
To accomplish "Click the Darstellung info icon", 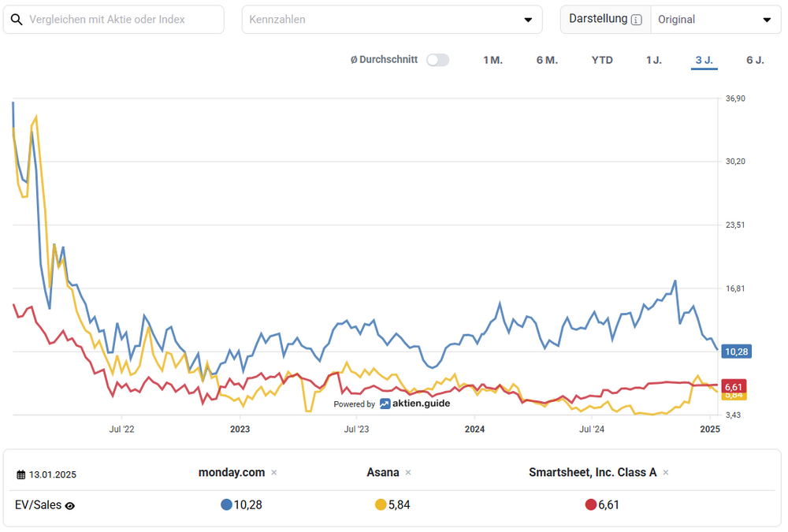I will point(637,20).
